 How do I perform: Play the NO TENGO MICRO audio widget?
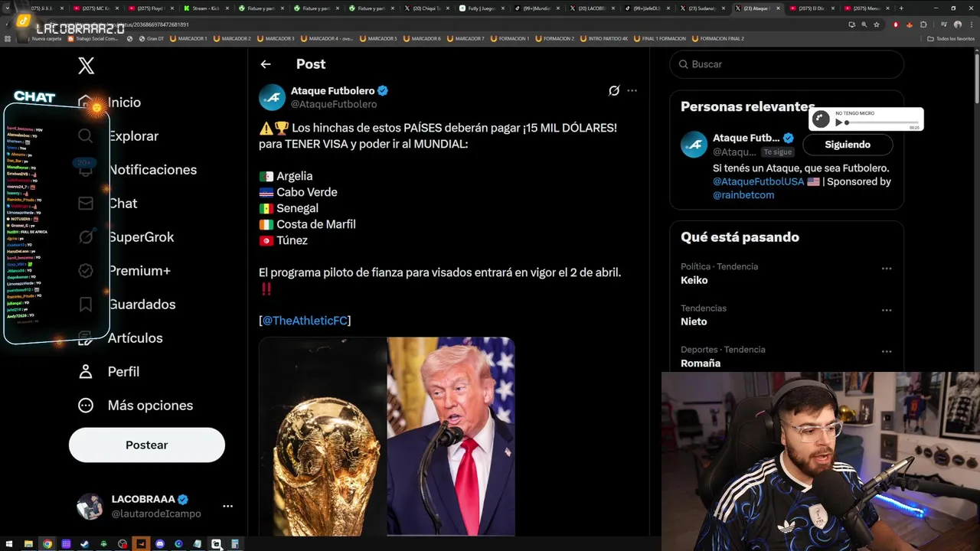click(839, 122)
